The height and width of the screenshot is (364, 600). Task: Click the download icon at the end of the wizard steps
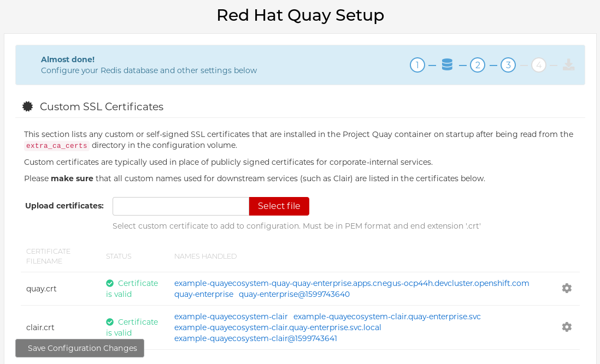coord(569,64)
